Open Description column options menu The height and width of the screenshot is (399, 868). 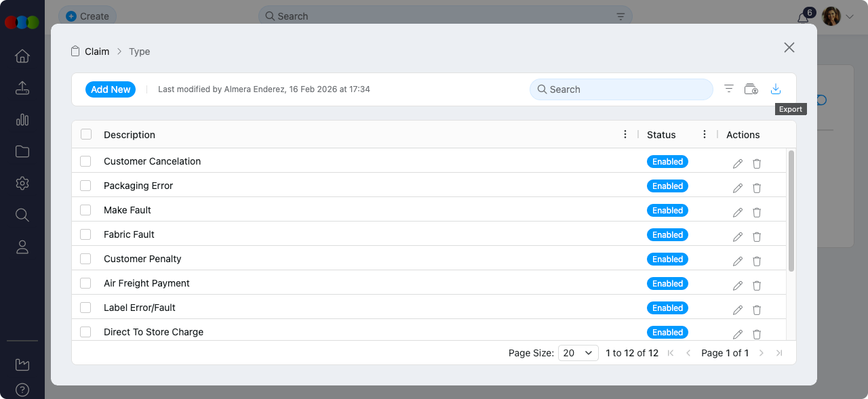625,135
